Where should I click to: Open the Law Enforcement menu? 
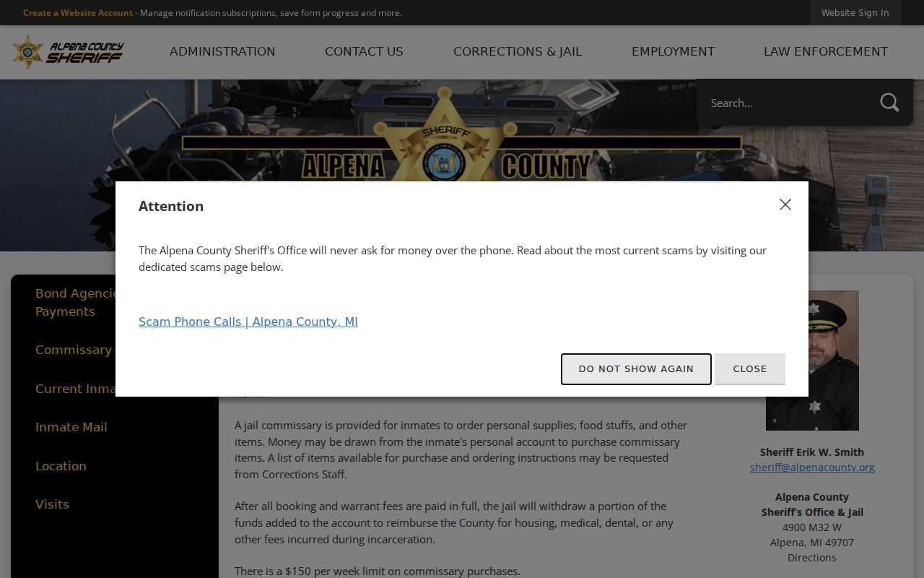tap(826, 51)
